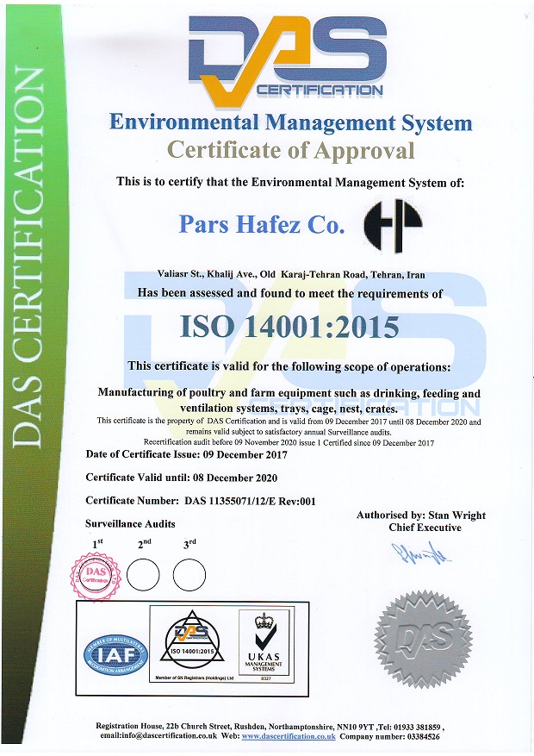Screen dimensions: 534x756
Task: Click the DAS ISO 14001:2015 triangle mark
Action: pyautogui.click(x=192, y=641)
